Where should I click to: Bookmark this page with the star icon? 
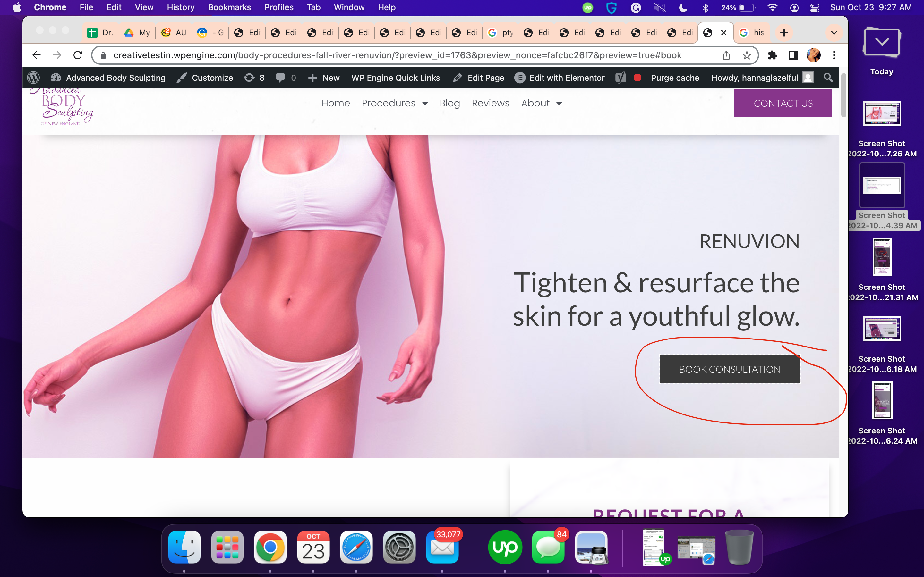(x=747, y=55)
